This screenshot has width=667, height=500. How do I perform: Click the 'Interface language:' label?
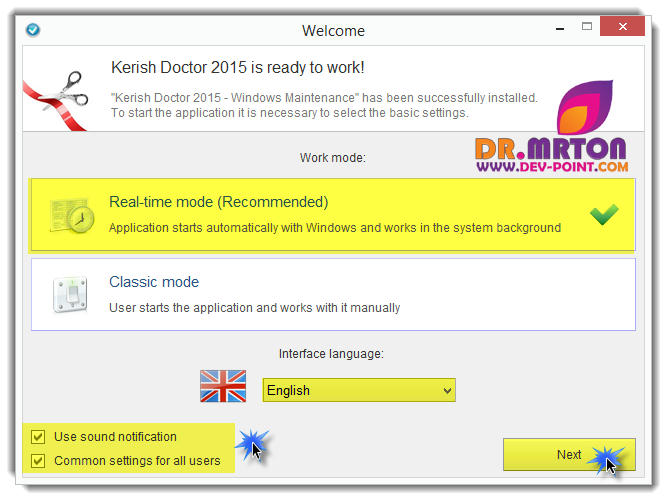[x=331, y=354]
